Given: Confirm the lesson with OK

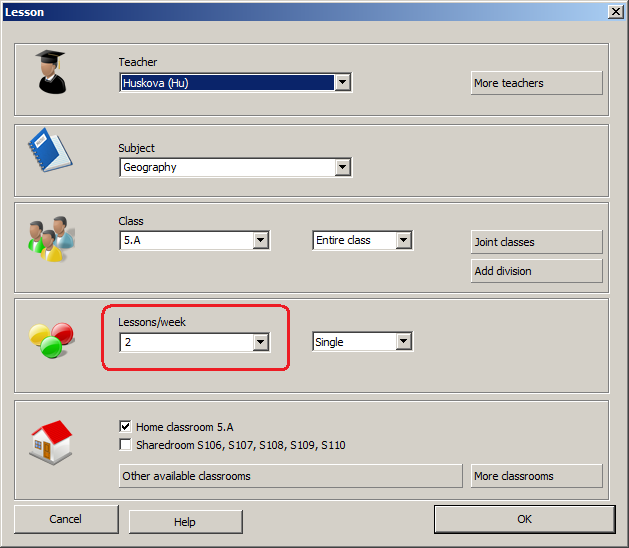Looking at the screenshot, I should point(524,519).
